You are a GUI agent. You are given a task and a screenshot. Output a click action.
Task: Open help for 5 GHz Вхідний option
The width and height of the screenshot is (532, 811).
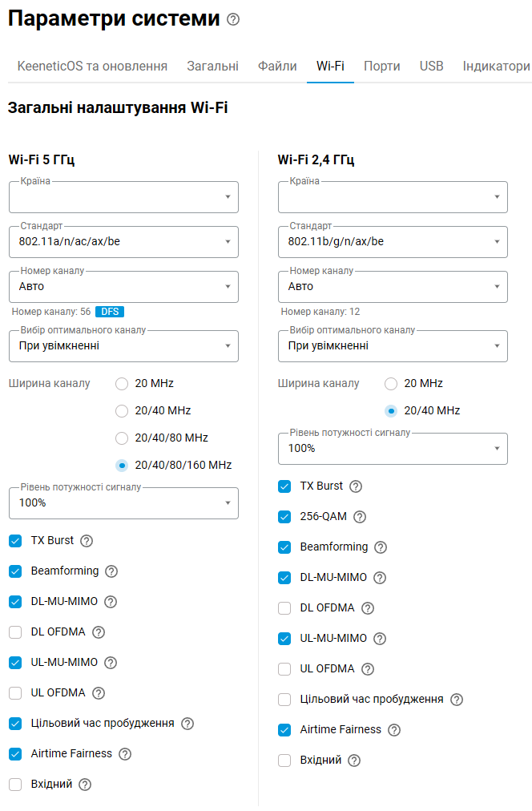tap(85, 785)
